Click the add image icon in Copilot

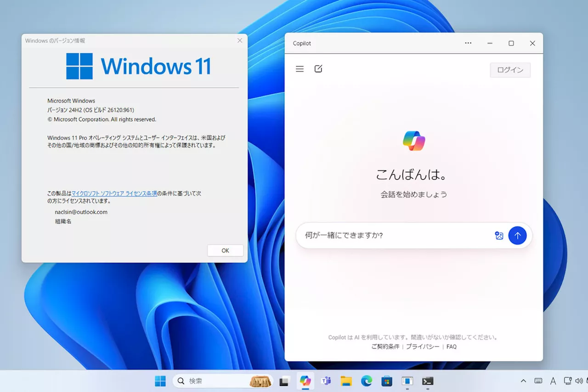coord(499,236)
